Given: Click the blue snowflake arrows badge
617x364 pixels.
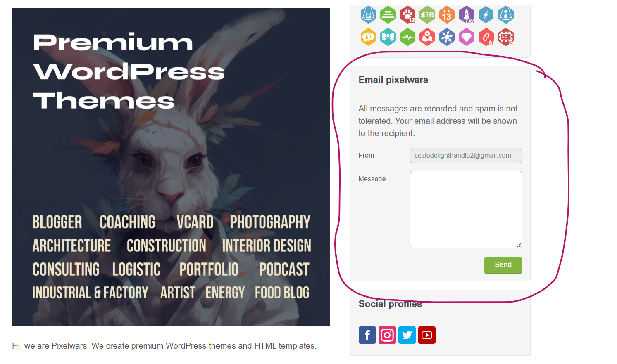Looking at the screenshot, I should point(447,37).
